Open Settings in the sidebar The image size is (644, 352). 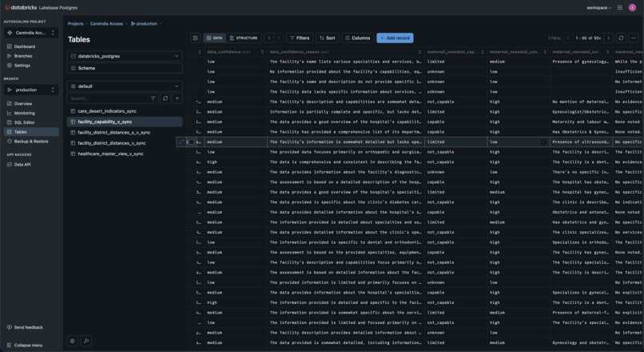pos(31,66)
